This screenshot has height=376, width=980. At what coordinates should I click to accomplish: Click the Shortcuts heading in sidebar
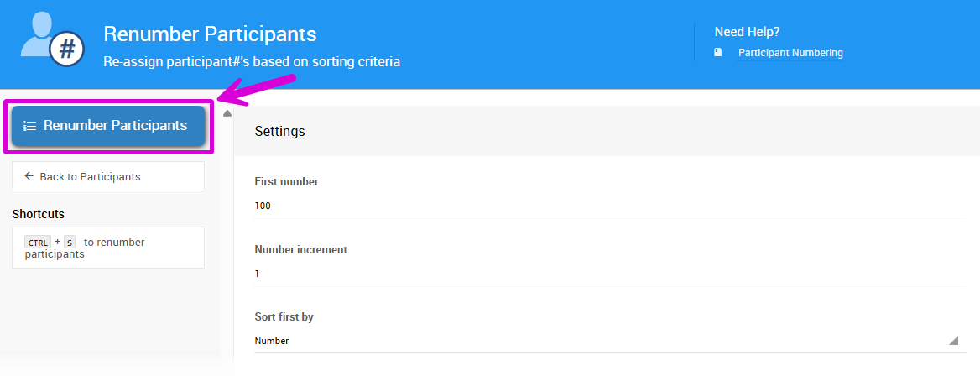click(x=39, y=214)
